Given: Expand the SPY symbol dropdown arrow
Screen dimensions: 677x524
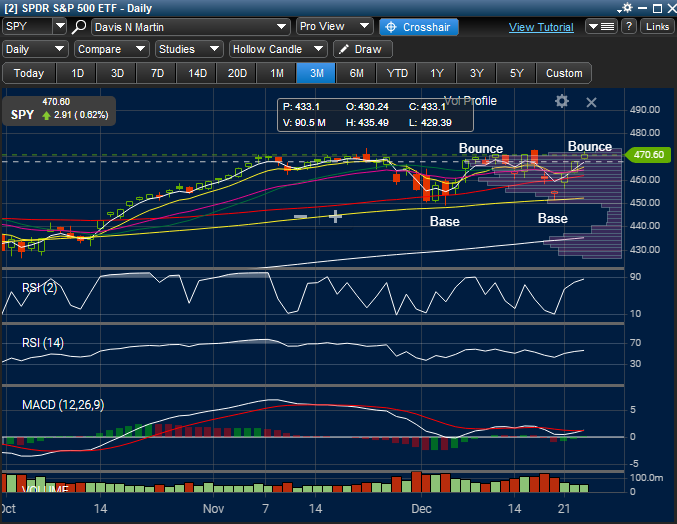Looking at the screenshot, I should click(60, 27).
